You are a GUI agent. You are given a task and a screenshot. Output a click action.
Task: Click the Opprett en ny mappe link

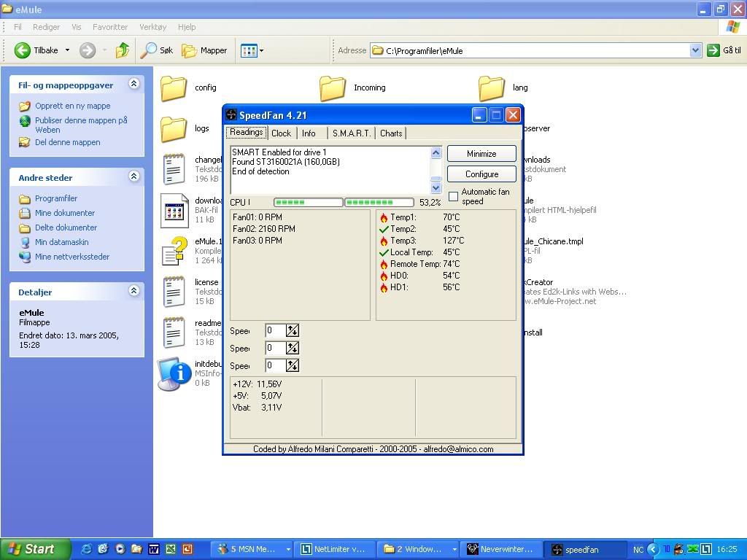click(72, 106)
